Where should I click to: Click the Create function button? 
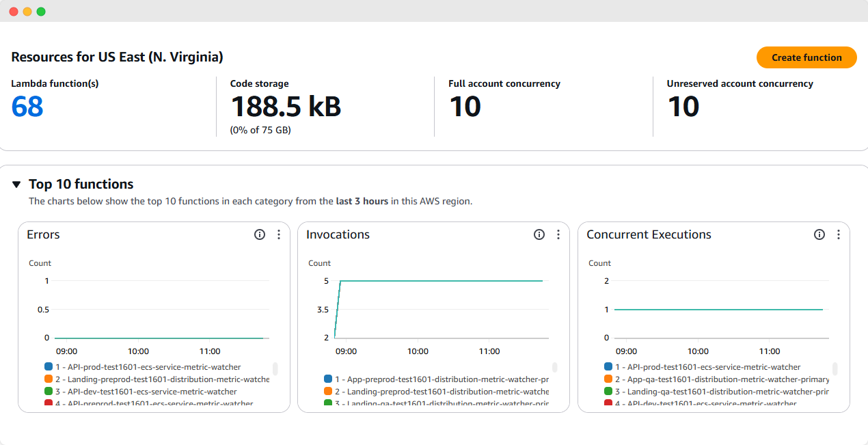[806, 57]
